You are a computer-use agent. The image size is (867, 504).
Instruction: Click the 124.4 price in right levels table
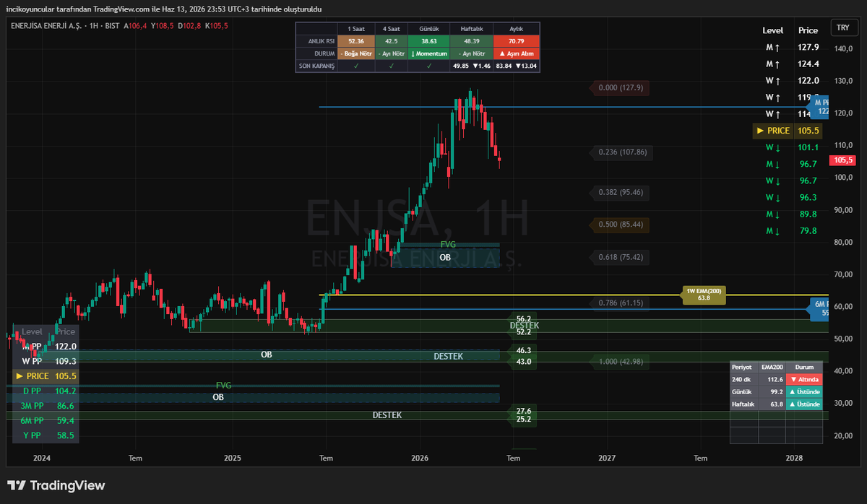(x=808, y=64)
